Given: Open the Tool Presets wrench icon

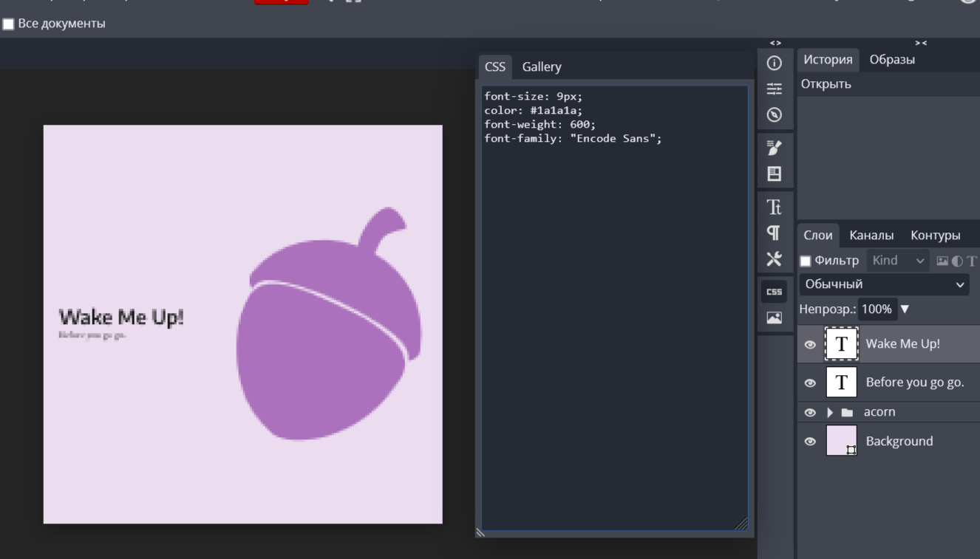Looking at the screenshot, I should (774, 258).
